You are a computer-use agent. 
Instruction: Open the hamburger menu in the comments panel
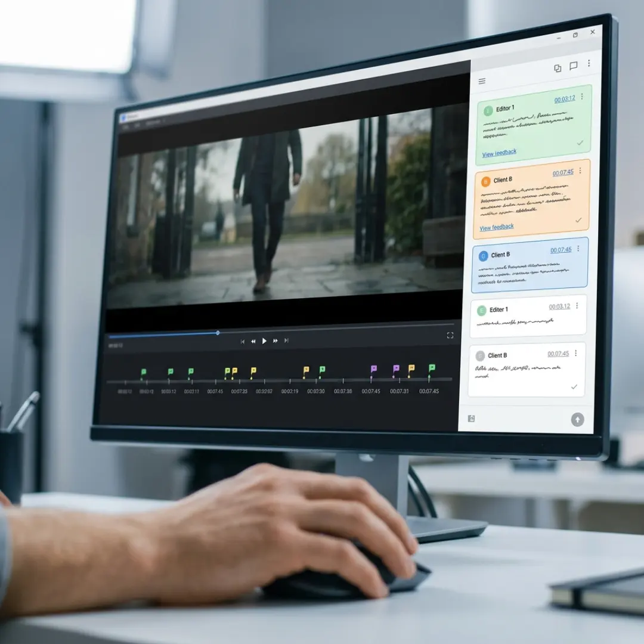click(482, 81)
